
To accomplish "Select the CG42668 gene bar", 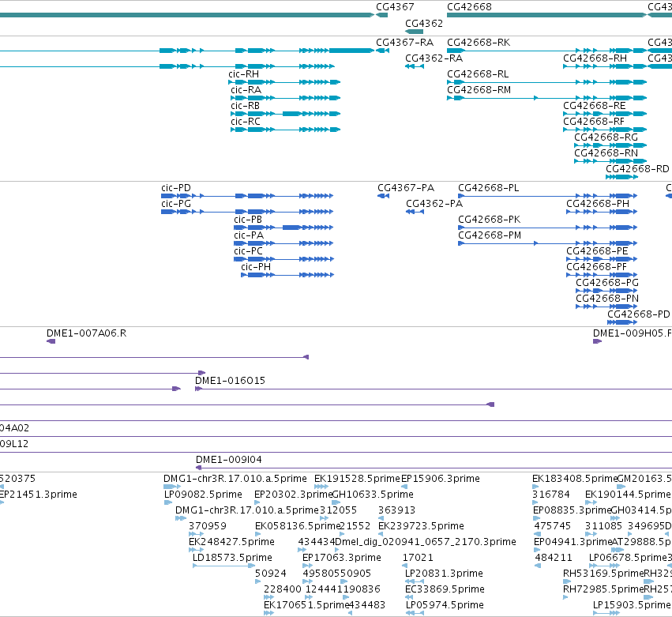I will point(546,15).
